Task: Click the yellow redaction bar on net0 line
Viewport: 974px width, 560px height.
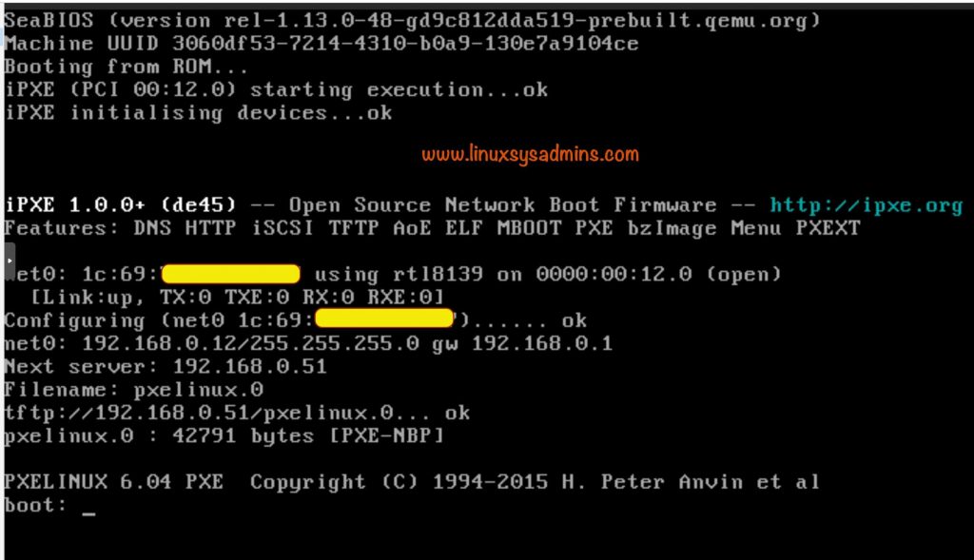Action: (x=231, y=275)
